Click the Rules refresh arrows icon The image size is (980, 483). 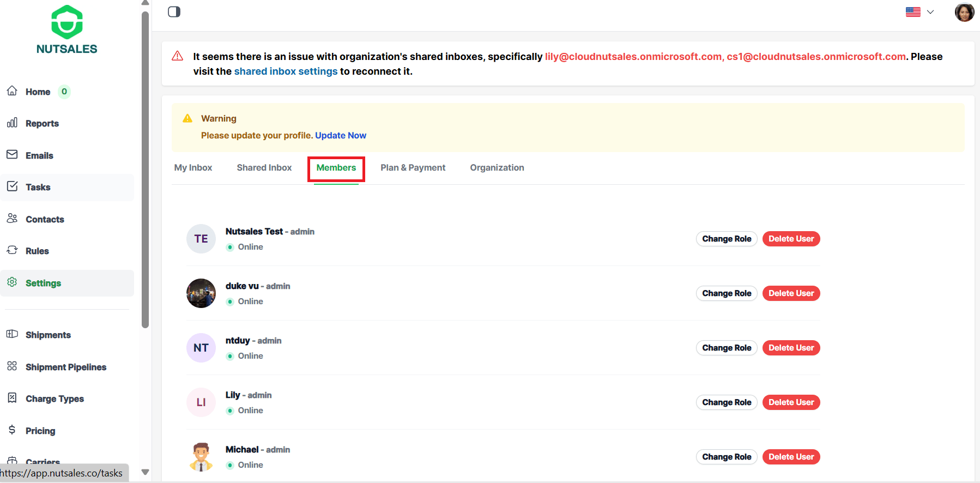(x=12, y=250)
